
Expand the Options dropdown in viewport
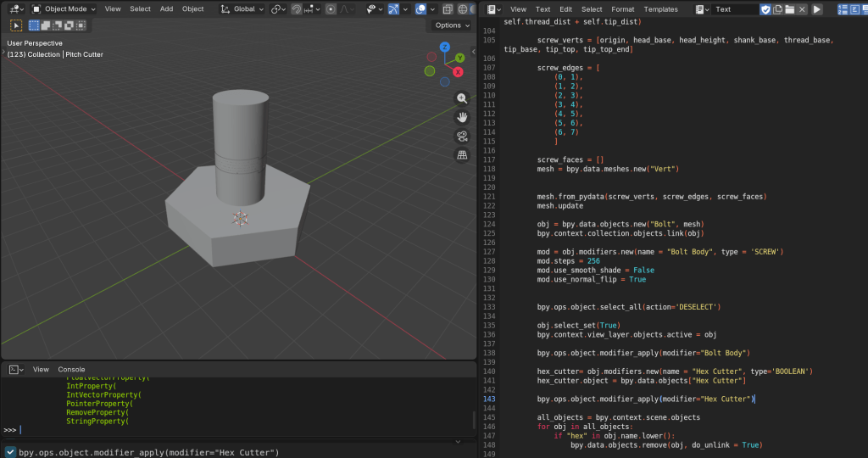tap(452, 25)
